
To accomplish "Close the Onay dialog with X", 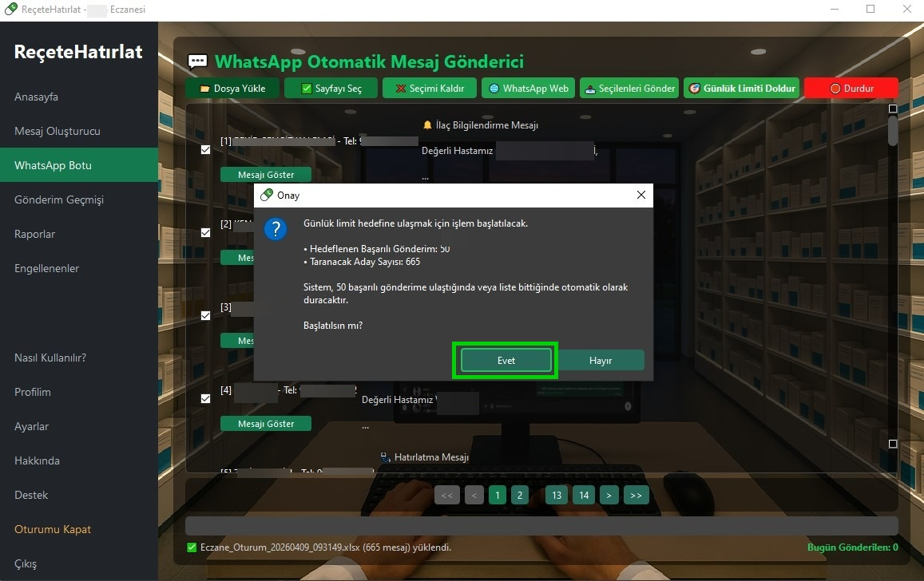I will (x=640, y=196).
